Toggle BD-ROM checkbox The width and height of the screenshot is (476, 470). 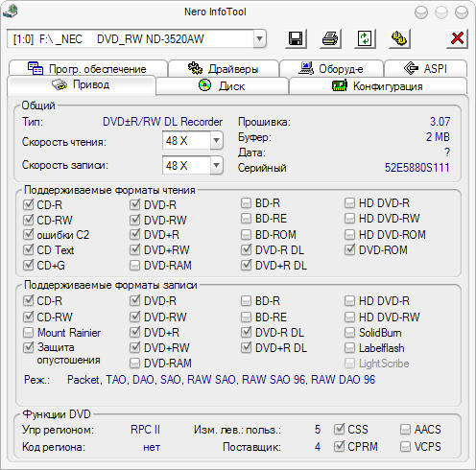click(x=246, y=234)
